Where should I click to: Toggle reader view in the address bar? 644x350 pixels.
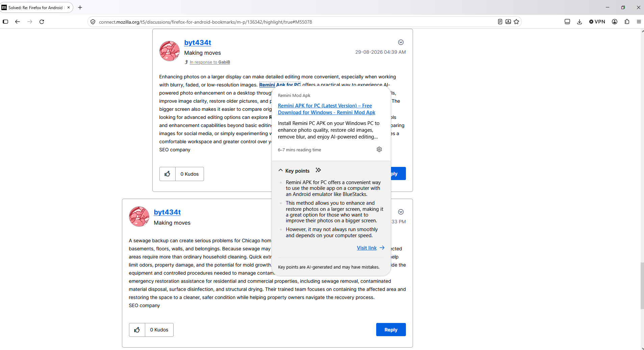(500, 22)
